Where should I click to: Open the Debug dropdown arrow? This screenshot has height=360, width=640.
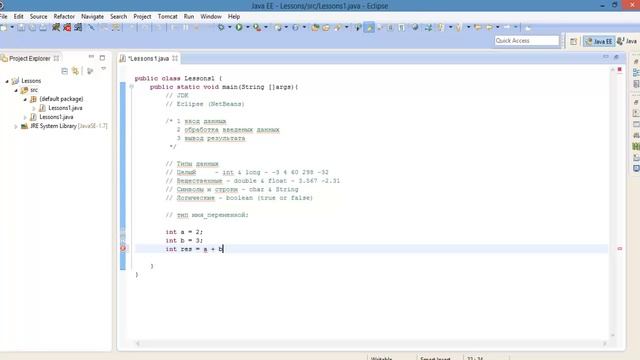coord(229,27)
